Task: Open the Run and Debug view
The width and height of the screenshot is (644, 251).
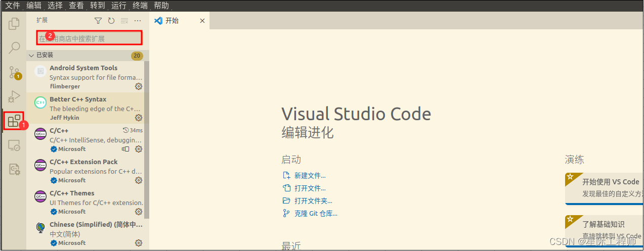Action: [14, 96]
